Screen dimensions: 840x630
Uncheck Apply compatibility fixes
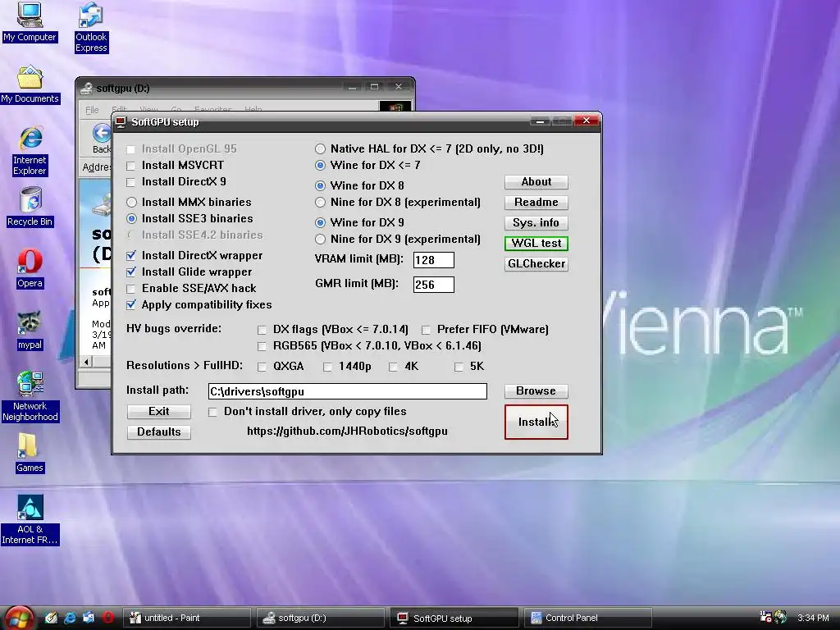(130, 305)
